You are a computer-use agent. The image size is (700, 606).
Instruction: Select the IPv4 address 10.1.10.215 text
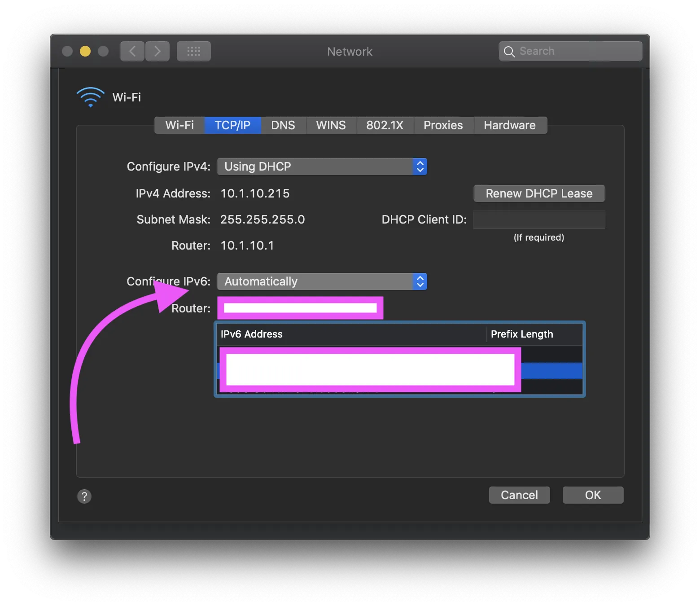click(255, 193)
